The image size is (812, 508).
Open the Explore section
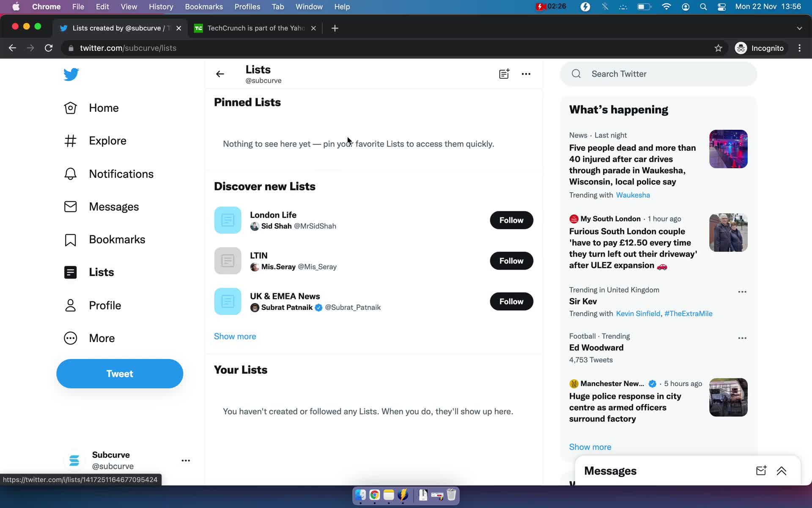(107, 140)
